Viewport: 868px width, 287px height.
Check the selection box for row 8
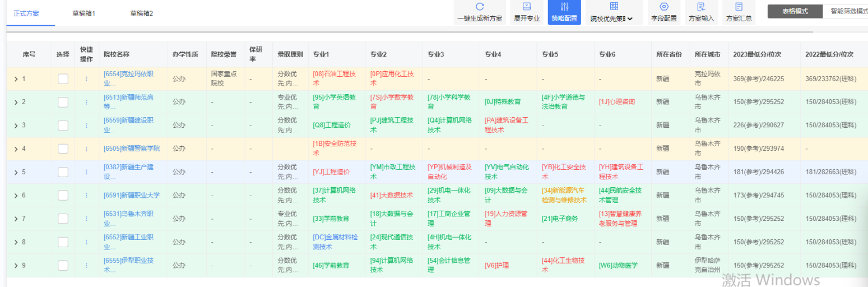pyautogui.click(x=63, y=242)
